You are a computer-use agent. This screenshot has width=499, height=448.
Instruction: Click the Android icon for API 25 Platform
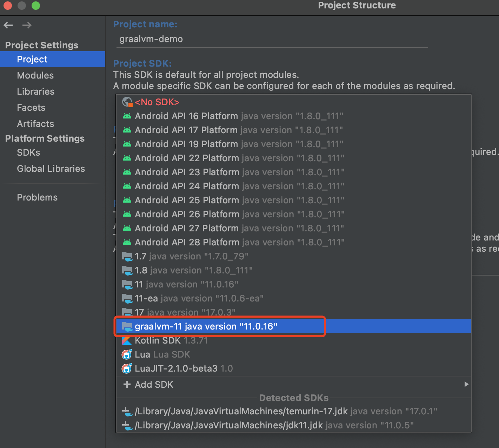click(x=127, y=200)
